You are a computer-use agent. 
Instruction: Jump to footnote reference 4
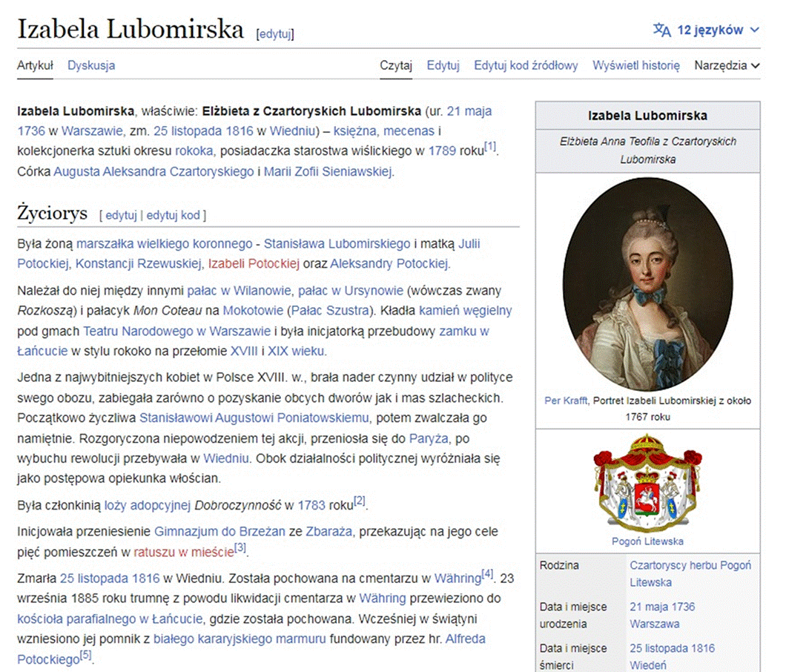[x=487, y=573]
